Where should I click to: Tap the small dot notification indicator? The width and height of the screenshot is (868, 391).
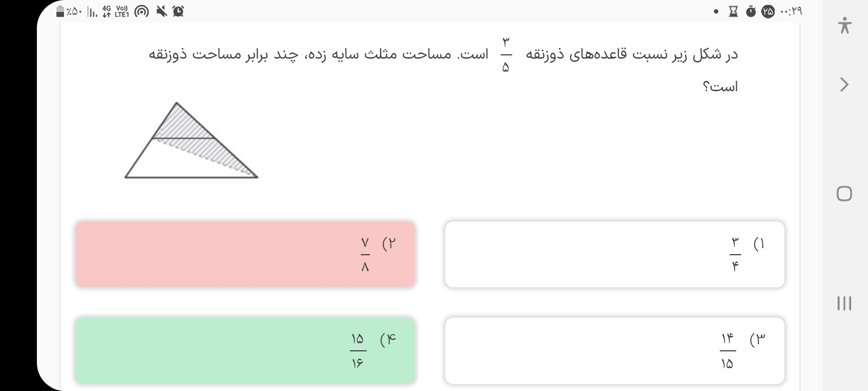click(717, 11)
